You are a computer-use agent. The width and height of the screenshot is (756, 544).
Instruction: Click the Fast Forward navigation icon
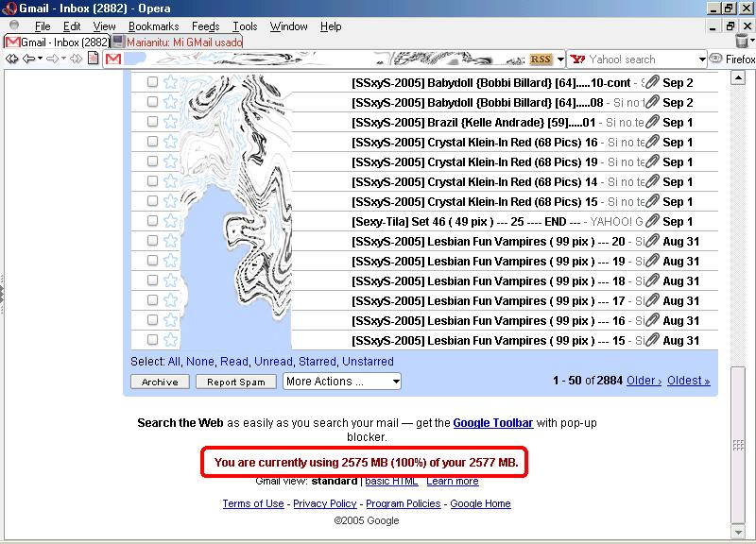[77, 59]
